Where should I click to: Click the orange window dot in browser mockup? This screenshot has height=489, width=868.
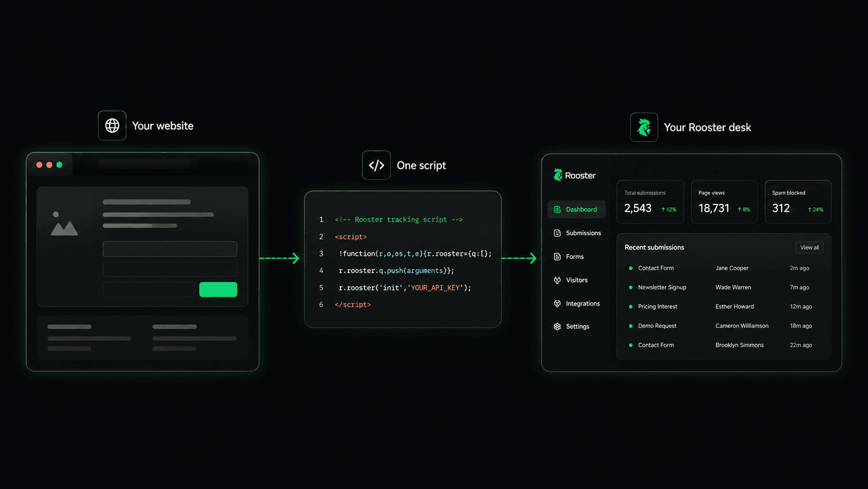click(x=49, y=165)
